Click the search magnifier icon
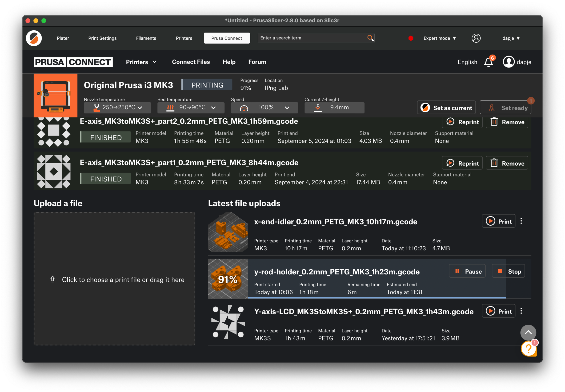The height and width of the screenshot is (392, 565). [x=370, y=38]
